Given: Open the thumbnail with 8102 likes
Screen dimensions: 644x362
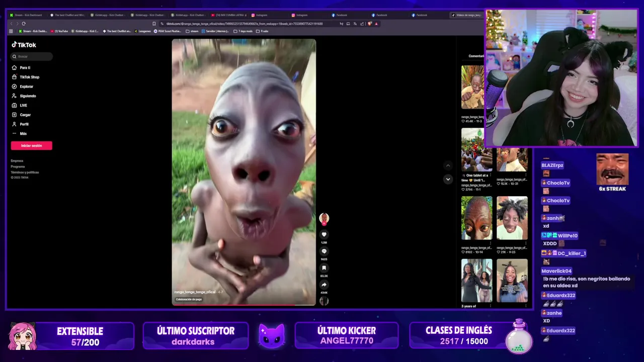Looking at the screenshot, I should [476, 218].
